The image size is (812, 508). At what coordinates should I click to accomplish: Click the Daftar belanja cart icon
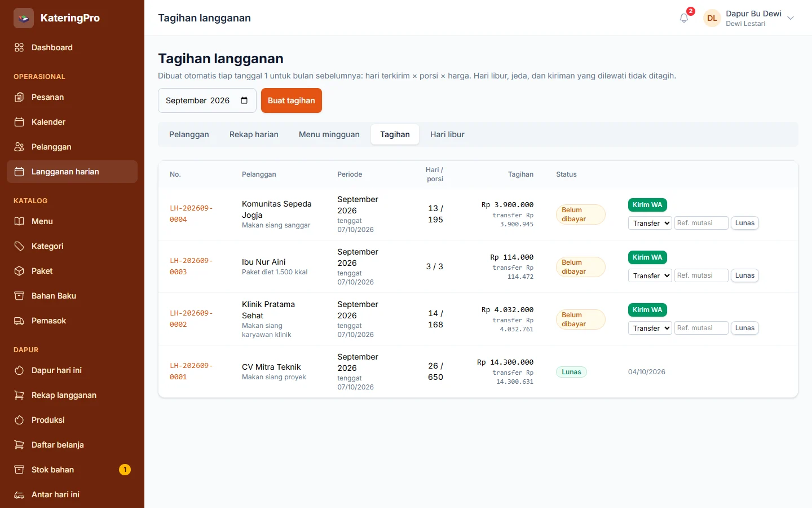19,445
